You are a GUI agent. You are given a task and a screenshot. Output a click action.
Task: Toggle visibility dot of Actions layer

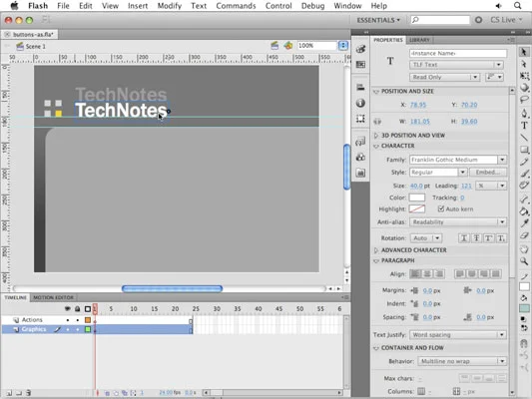68,320
